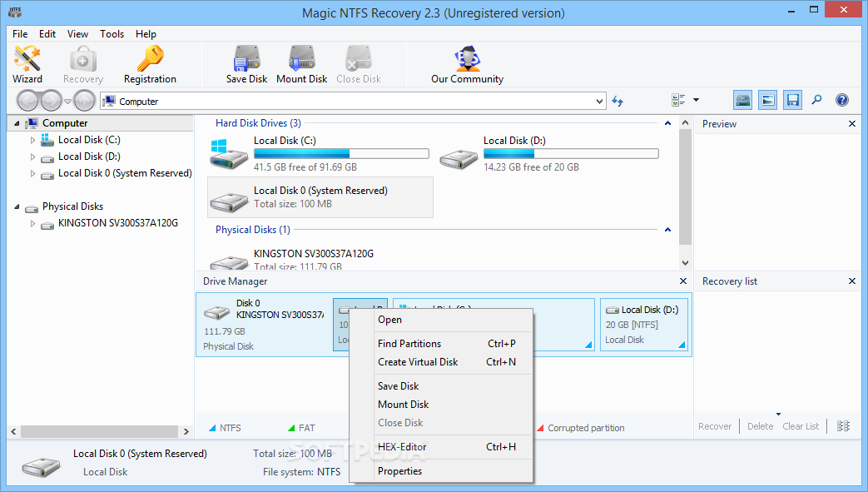Screen dimensions: 868x492
Task: Click Local Disk (C:) usage bar
Action: tap(341, 153)
